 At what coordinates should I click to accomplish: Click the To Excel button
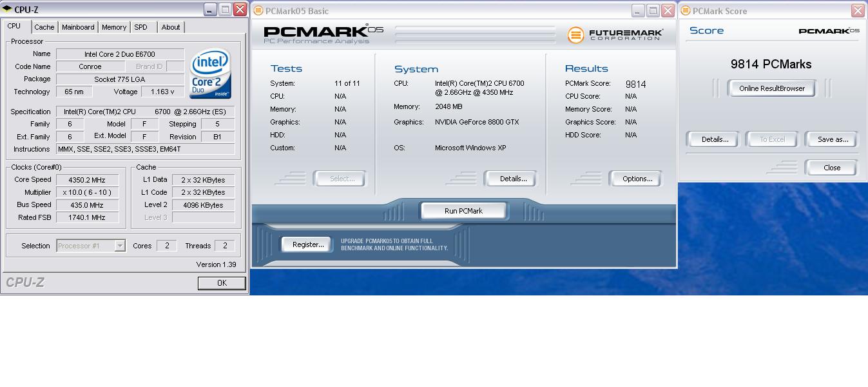coord(772,139)
